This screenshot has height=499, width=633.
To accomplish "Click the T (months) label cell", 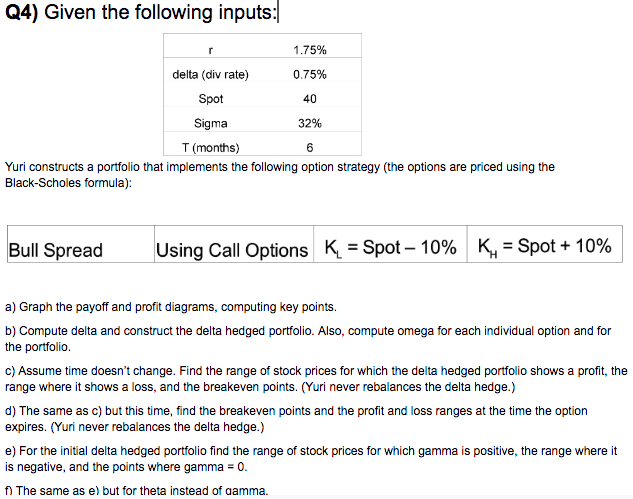I will click(210, 148).
